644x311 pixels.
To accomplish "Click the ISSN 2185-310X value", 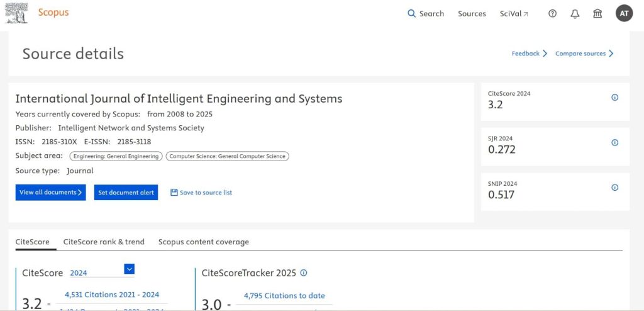I will [x=59, y=142].
